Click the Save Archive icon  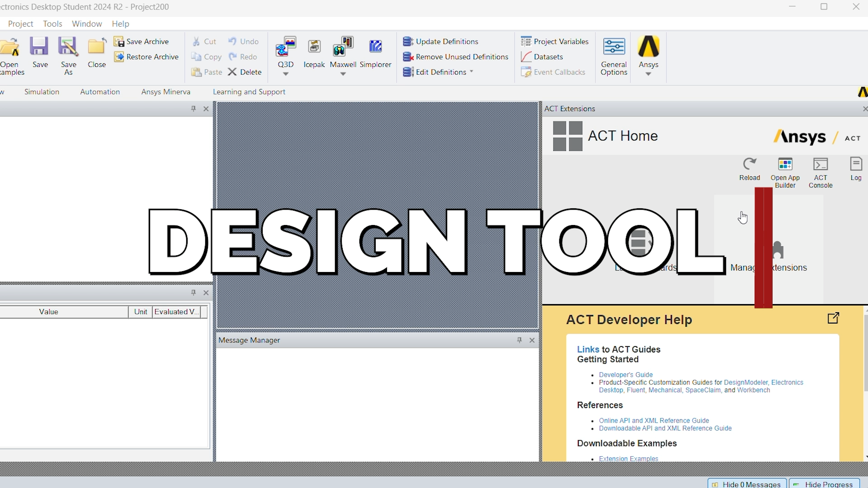coord(119,42)
